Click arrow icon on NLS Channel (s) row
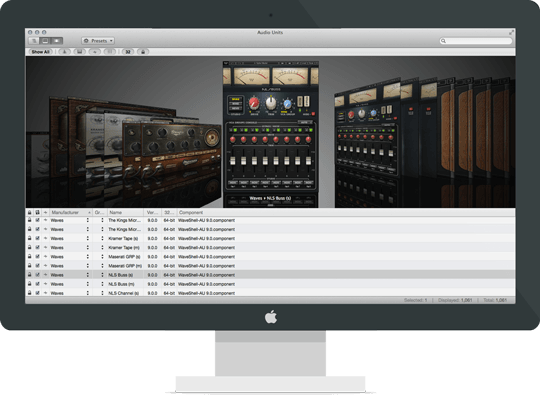 [x=45, y=293]
